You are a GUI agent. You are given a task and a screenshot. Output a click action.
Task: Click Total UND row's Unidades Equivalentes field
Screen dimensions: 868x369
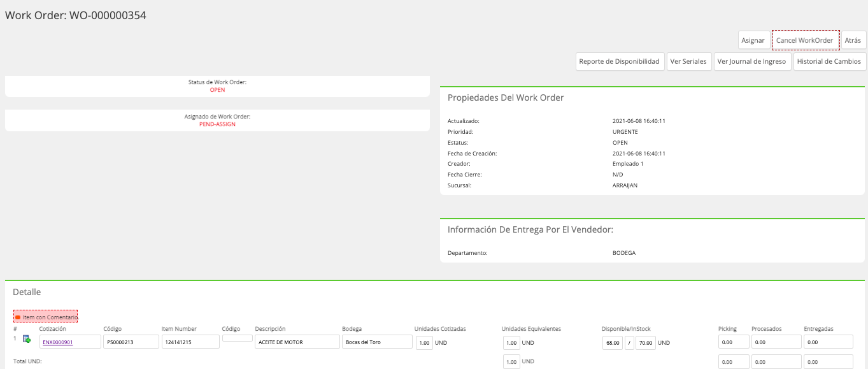click(x=511, y=362)
